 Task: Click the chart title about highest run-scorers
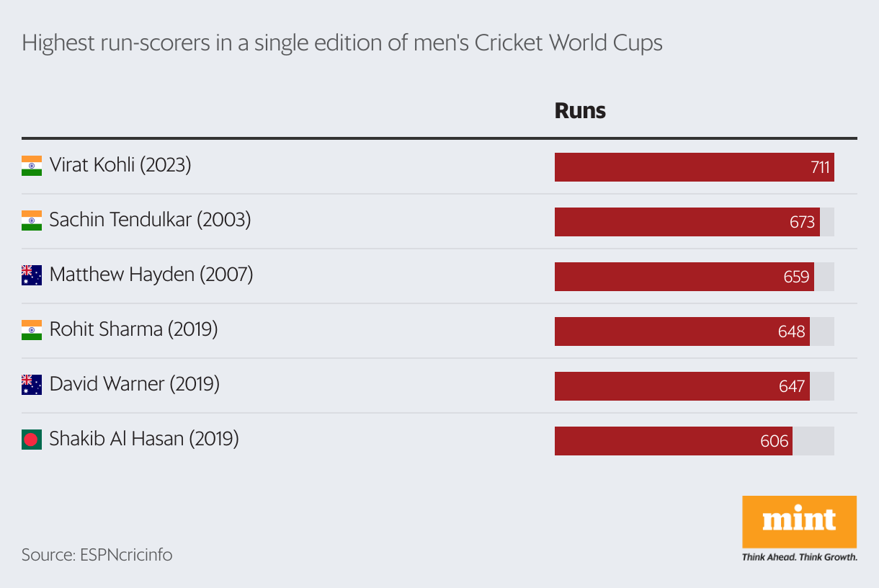(342, 43)
